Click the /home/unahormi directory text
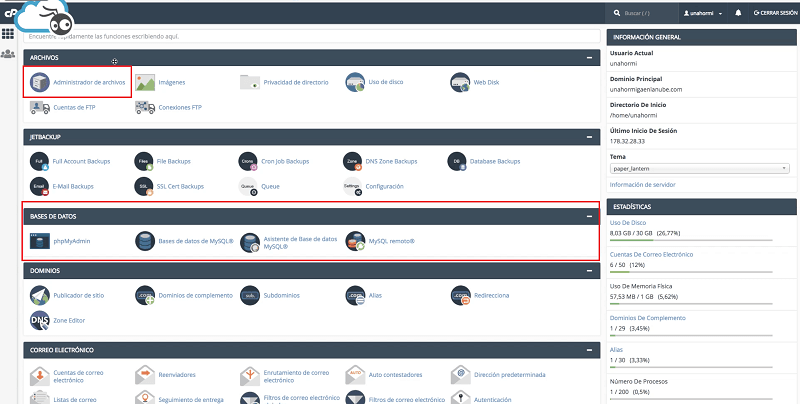This screenshot has width=800, height=404. (x=633, y=115)
